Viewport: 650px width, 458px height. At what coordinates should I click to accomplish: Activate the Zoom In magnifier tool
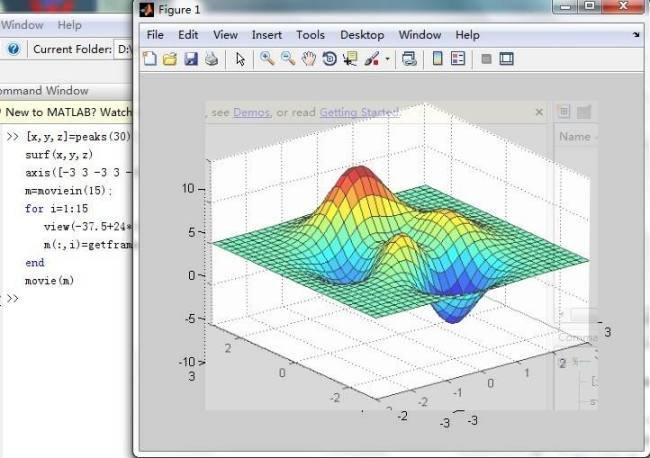point(267,58)
